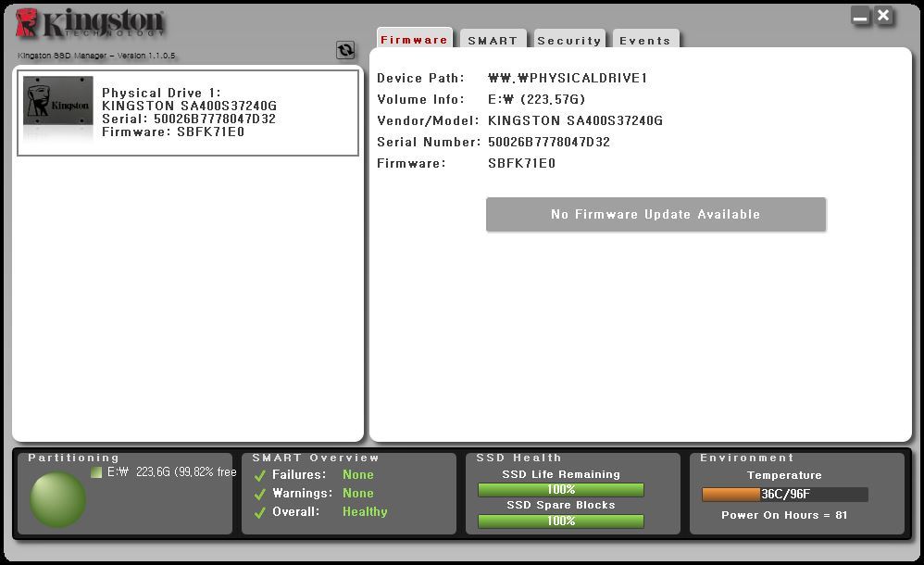The height and width of the screenshot is (565, 924).
Task: View the Events tab
Action: click(x=645, y=40)
